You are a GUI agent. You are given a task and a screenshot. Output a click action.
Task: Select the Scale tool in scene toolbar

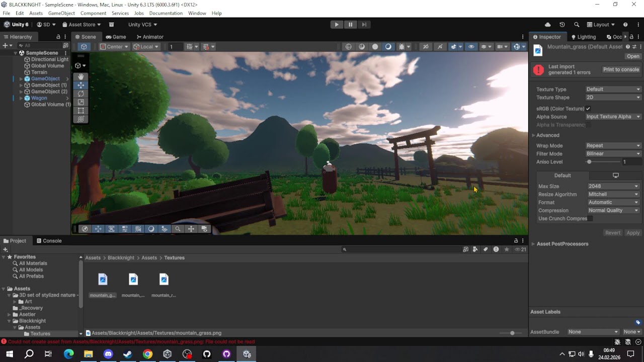click(80, 103)
